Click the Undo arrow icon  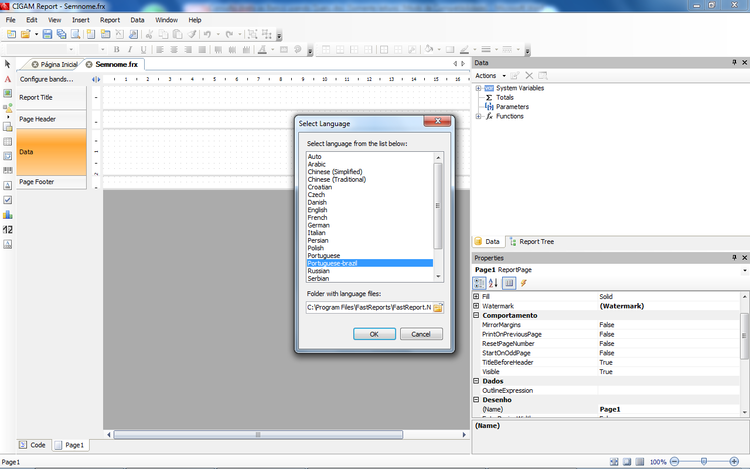[207, 34]
